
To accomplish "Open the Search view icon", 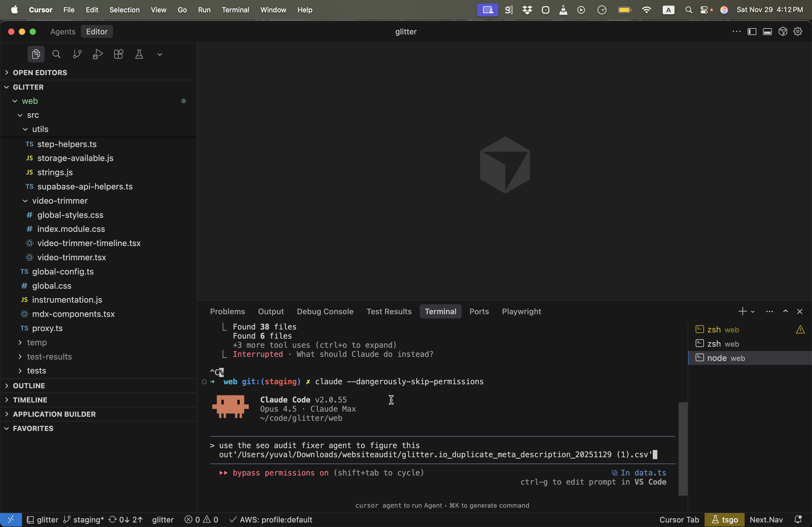I will click(x=56, y=54).
